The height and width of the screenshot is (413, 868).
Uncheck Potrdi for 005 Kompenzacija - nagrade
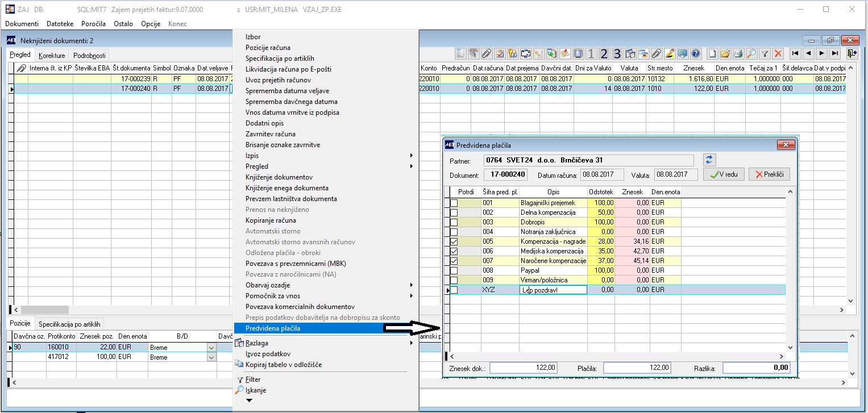(x=454, y=241)
